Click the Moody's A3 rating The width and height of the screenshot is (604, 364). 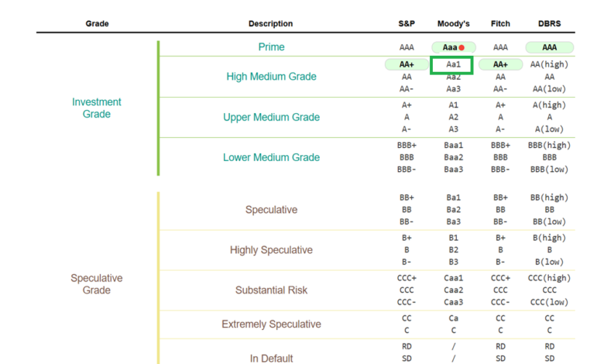tap(453, 129)
